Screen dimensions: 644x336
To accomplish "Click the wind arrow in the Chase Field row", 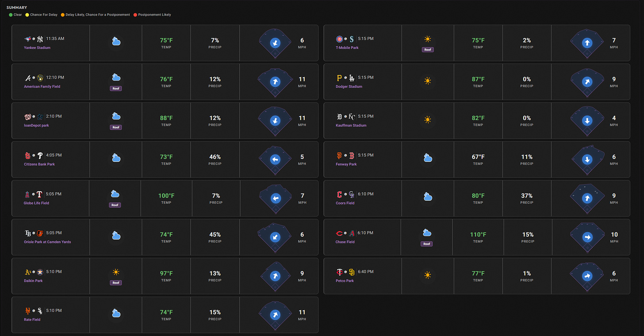I will (587, 237).
